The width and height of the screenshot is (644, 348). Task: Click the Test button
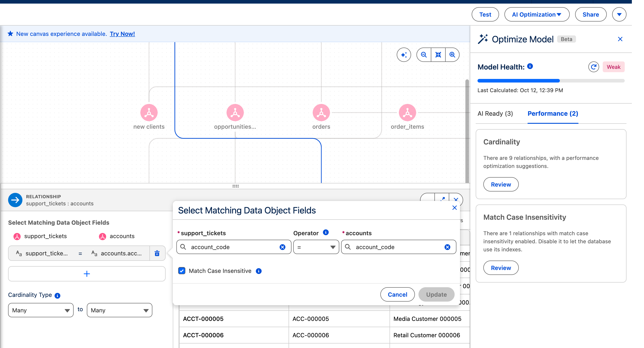pyautogui.click(x=485, y=15)
